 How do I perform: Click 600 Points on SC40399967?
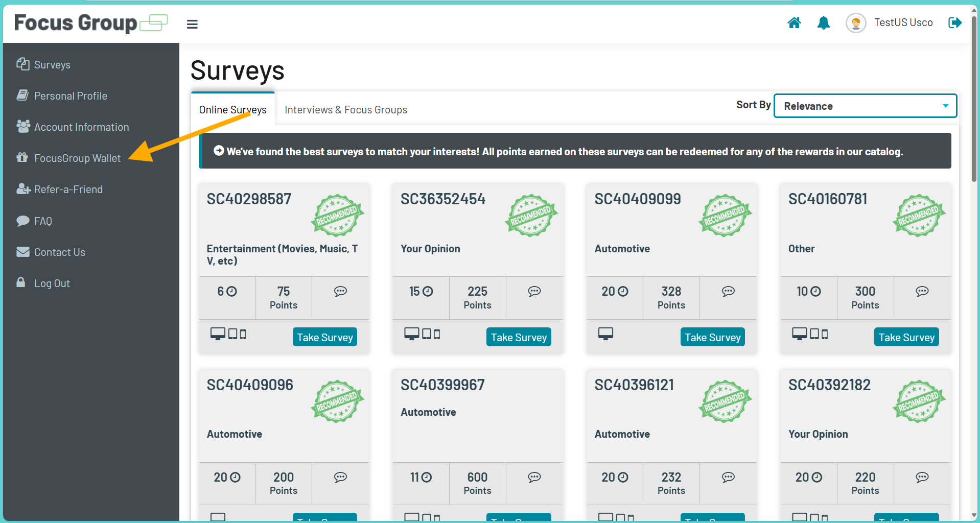coord(477,483)
